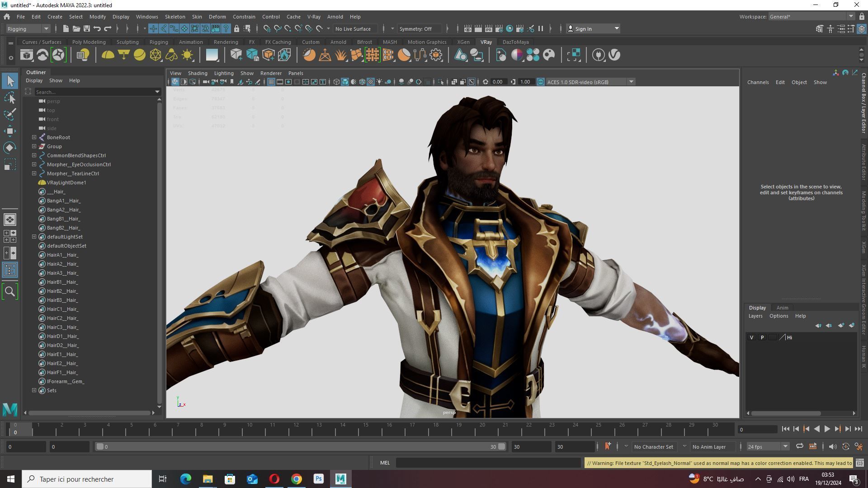
Task: Toggle the timeline sound speaker icon
Action: tap(832, 446)
